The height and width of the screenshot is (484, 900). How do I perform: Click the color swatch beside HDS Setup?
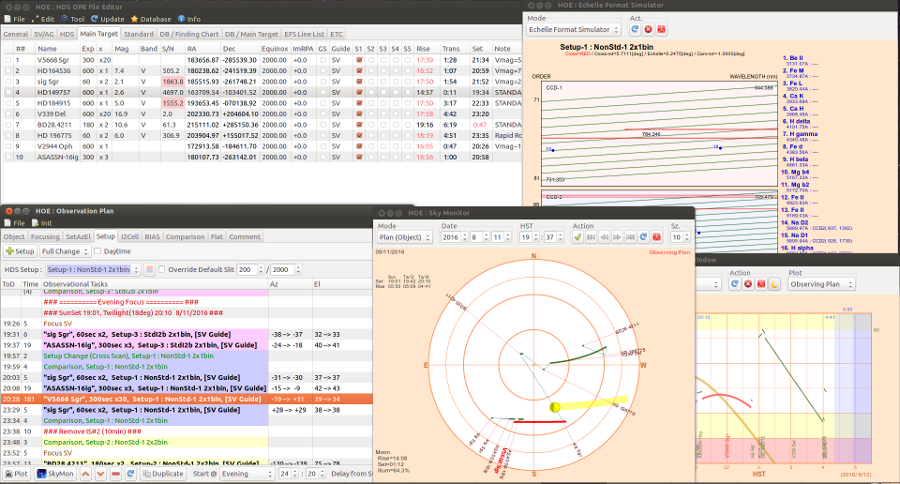150,270
